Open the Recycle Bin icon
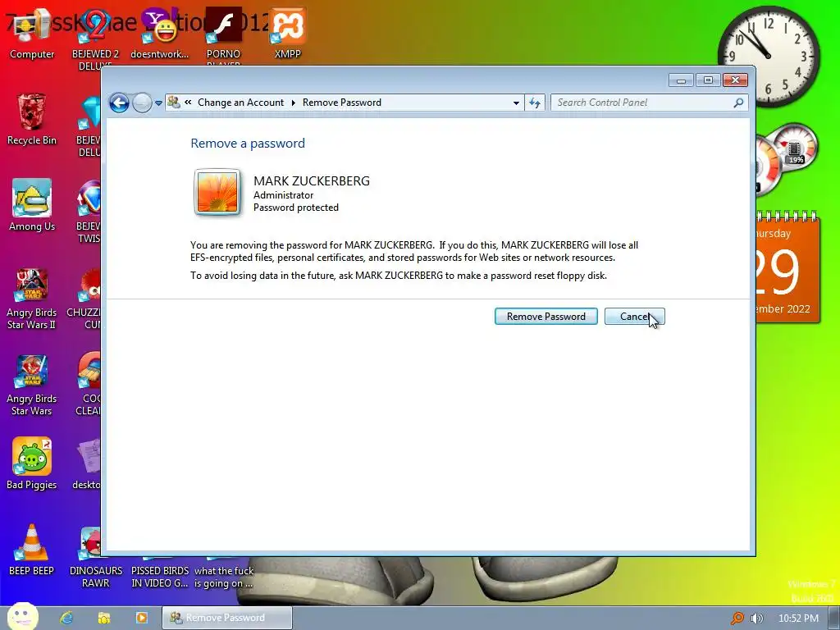 (x=32, y=120)
